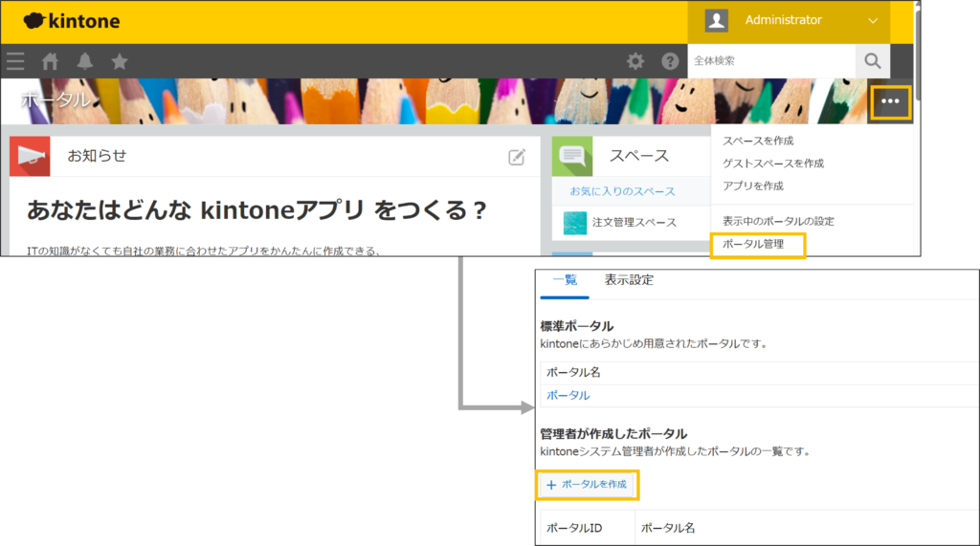Choose スペースを作成 menu item
980x546 pixels.
click(x=758, y=141)
